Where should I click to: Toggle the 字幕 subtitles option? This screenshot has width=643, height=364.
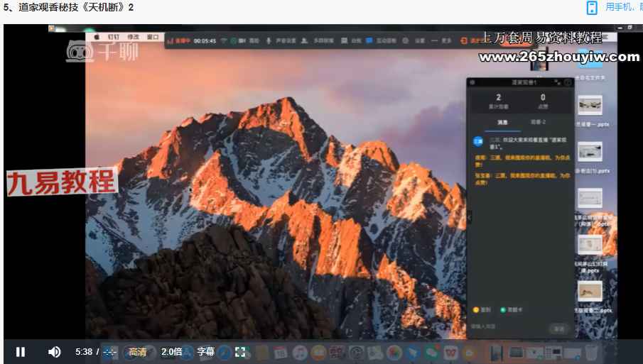(206, 352)
